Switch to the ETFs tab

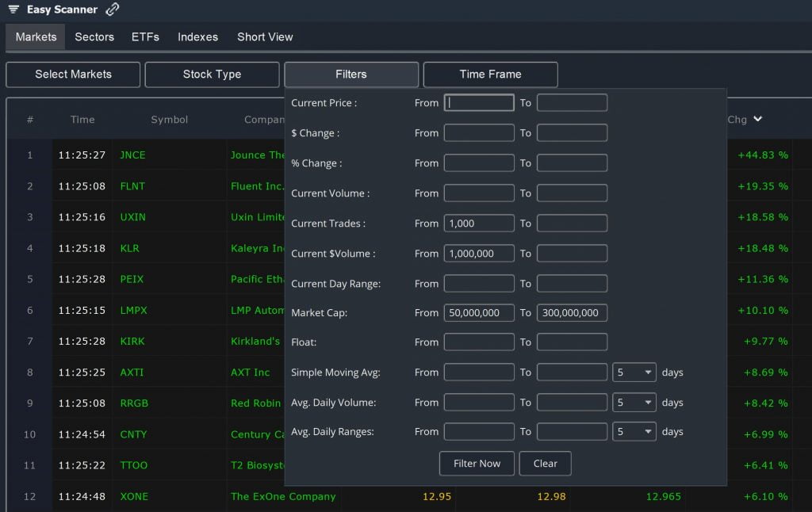point(145,37)
